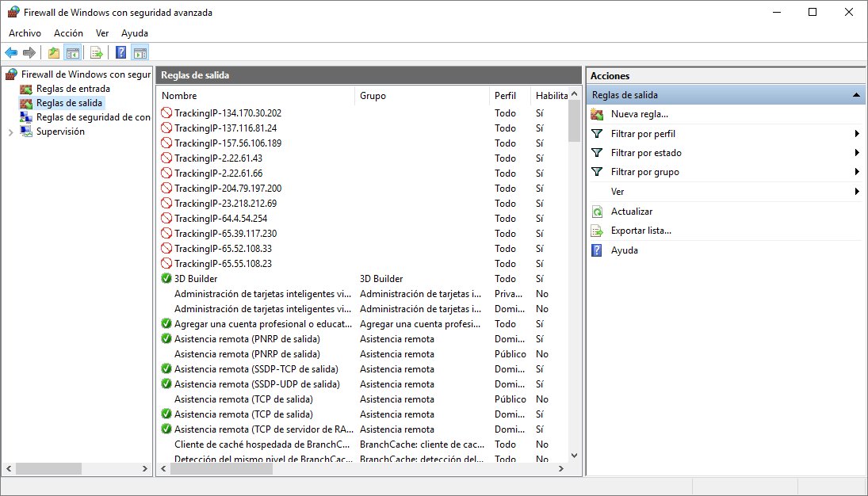Screen dimensions: 868x496
Task: Open the Filtrar por grupo submenu
Action: point(857,172)
